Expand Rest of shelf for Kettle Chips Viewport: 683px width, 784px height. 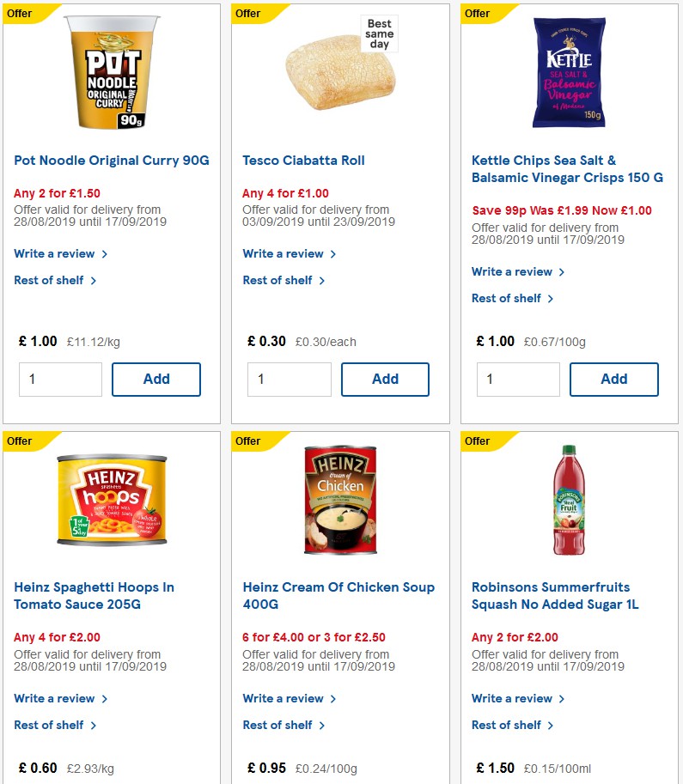[x=508, y=298]
